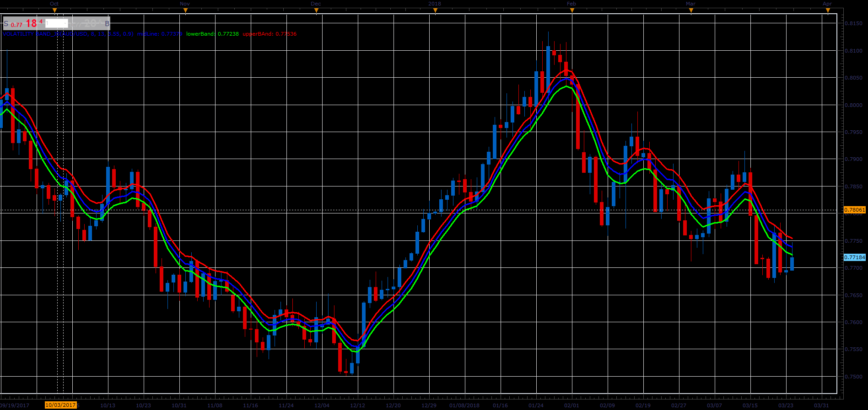Click the 0.7500 price axis label
The width and height of the screenshot is (868, 410).
pos(853,377)
